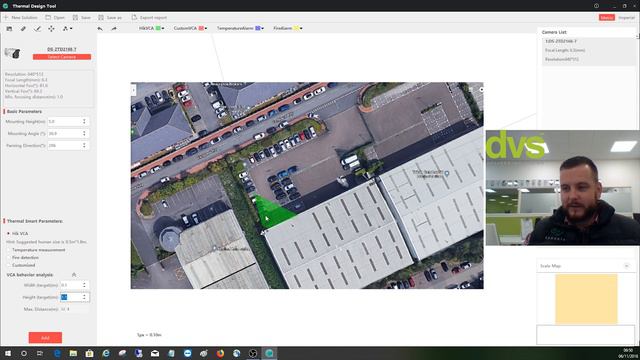Undo the last action
640x360 pixels.
(x=100, y=29)
